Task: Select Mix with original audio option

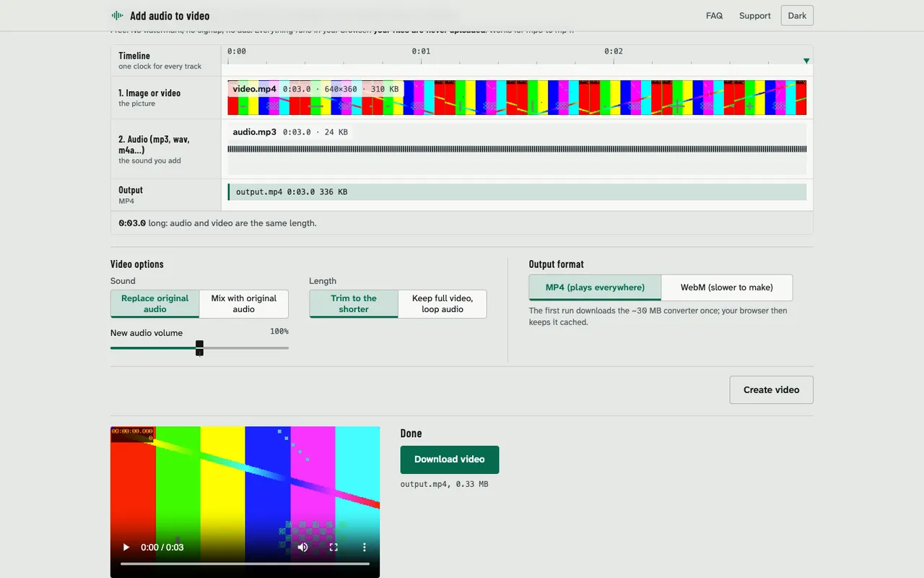Action: tap(244, 303)
